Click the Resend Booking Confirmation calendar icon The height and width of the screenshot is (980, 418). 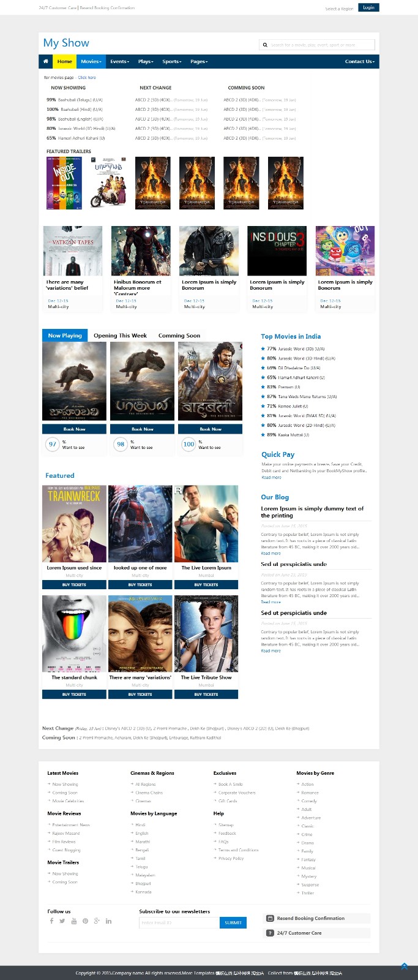tap(270, 918)
